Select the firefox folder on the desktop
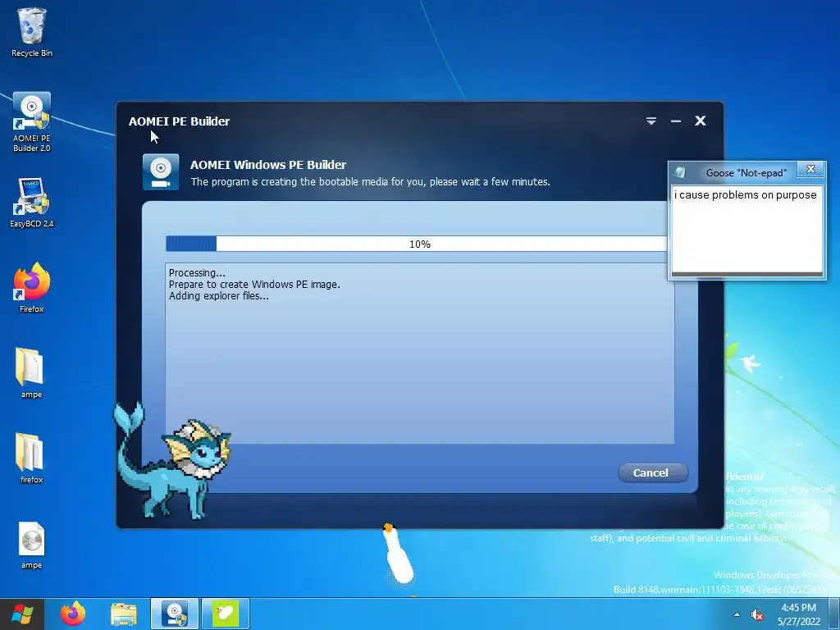This screenshot has width=840, height=630. click(x=31, y=458)
